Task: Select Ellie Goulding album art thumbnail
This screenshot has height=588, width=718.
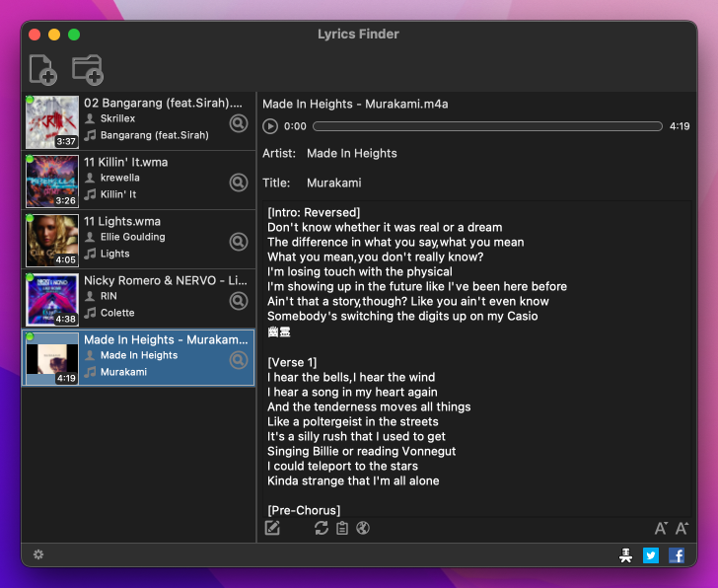Action: pos(51,240)
